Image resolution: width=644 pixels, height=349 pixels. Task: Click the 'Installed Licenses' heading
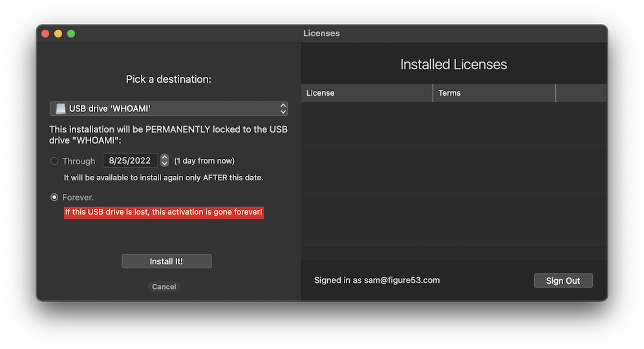453,65
